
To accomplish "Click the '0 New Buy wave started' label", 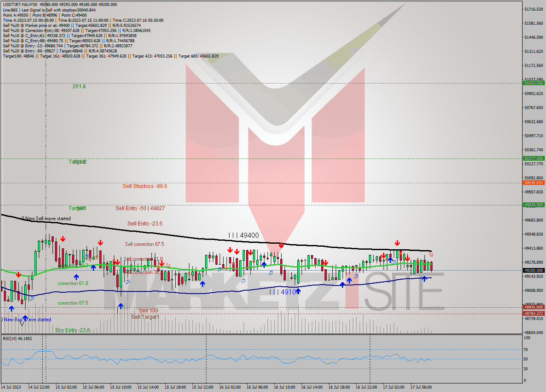I will (x=26, y=320).
